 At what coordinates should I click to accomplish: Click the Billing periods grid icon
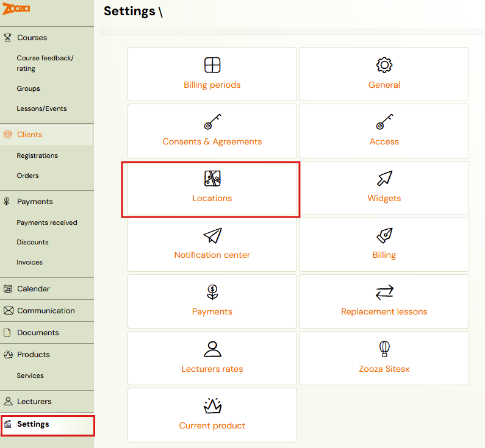(212, 65)
